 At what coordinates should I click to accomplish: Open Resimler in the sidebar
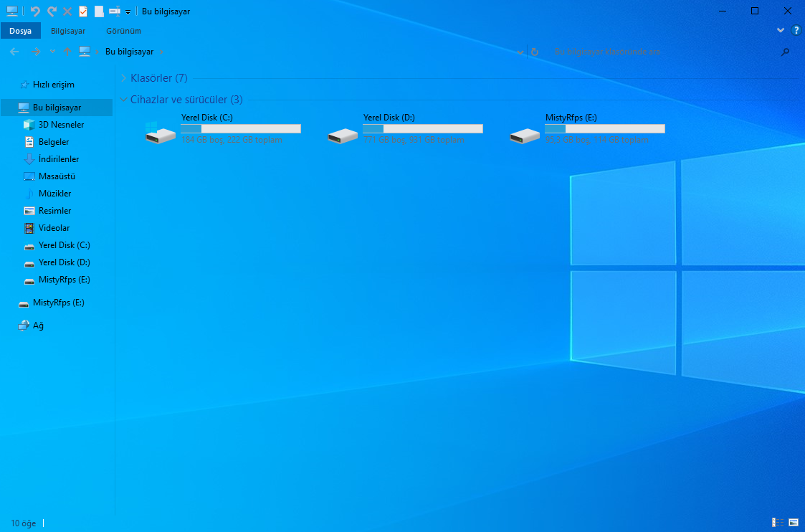tap(57, 211)
